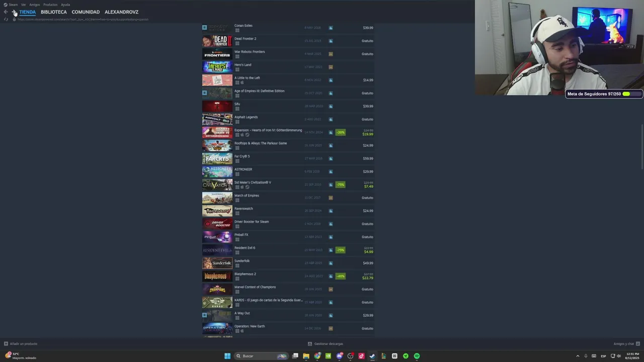Open Discord from the taskbar
The height and width of the screenshot is (362, 644).
pos(340,356)
